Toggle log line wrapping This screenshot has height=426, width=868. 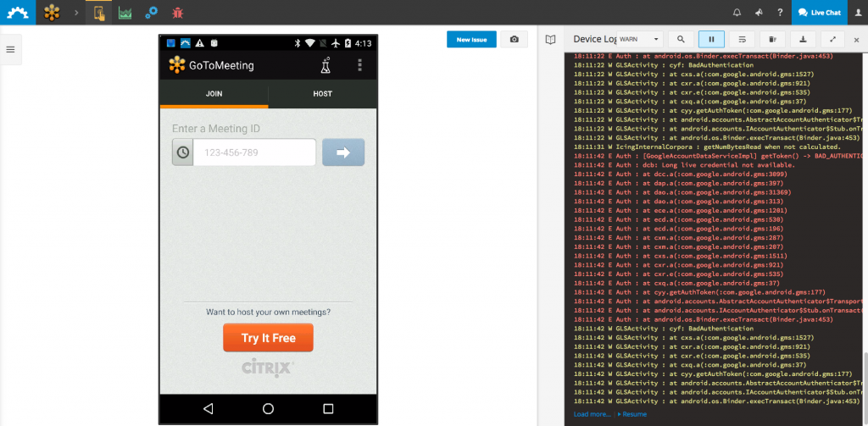click(743, 39)
